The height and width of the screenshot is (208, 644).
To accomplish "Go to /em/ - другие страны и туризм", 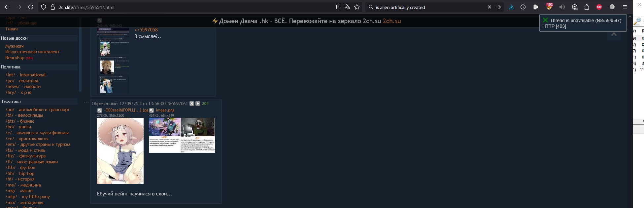I will click(38, 144).
